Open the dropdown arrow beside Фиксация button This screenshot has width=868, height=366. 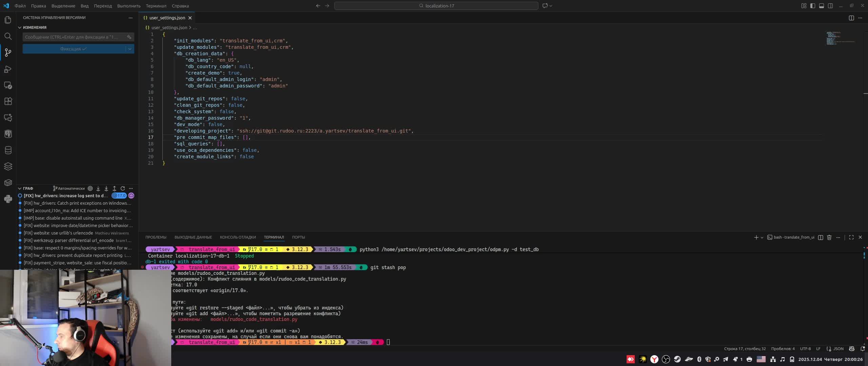pyautogui.click(x=130, y=49)
